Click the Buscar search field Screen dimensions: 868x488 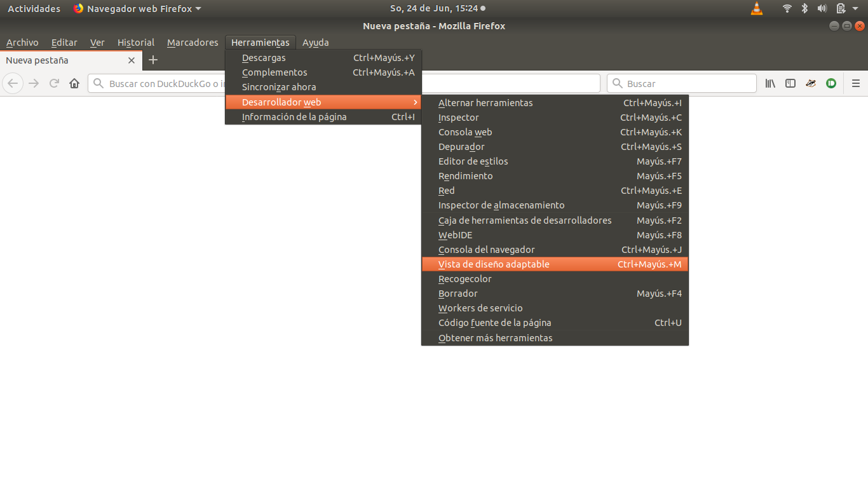click(x=682, y=83)
